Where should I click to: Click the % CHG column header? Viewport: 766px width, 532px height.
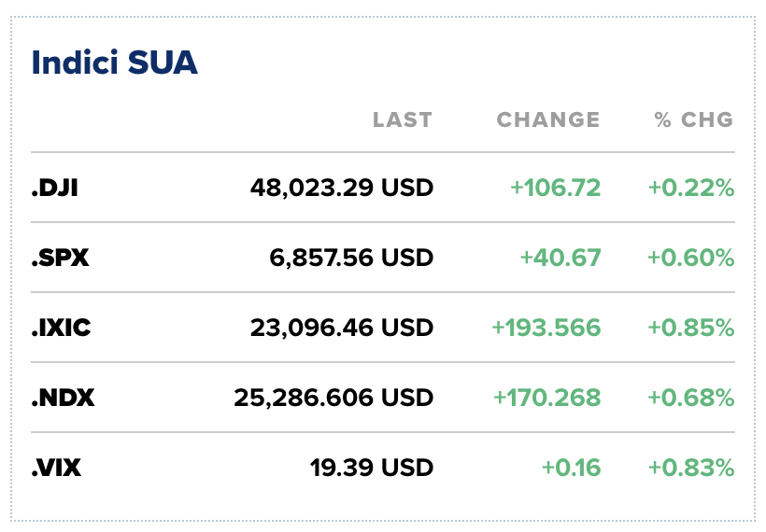point(694,120)
